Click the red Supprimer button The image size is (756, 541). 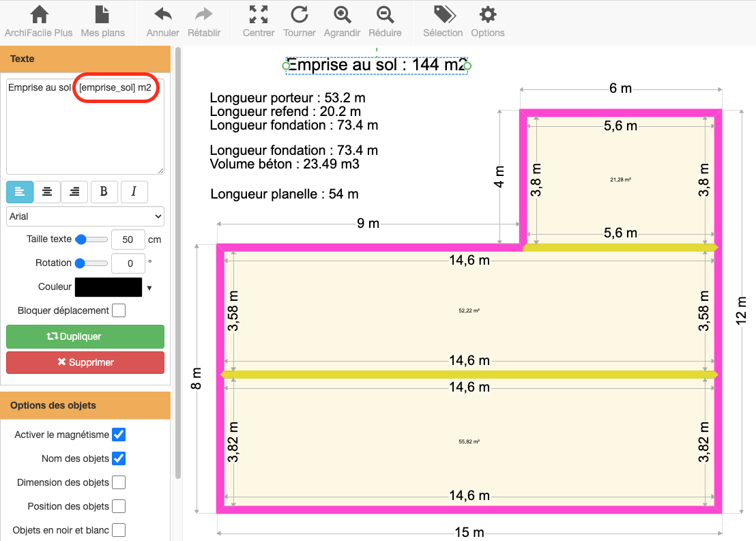click(85, 362)
